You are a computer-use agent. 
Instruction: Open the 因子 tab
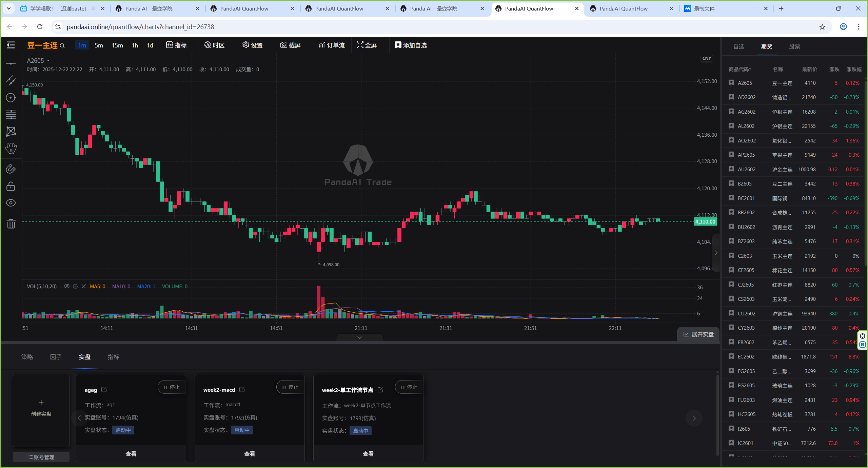(x=56, y=357)
